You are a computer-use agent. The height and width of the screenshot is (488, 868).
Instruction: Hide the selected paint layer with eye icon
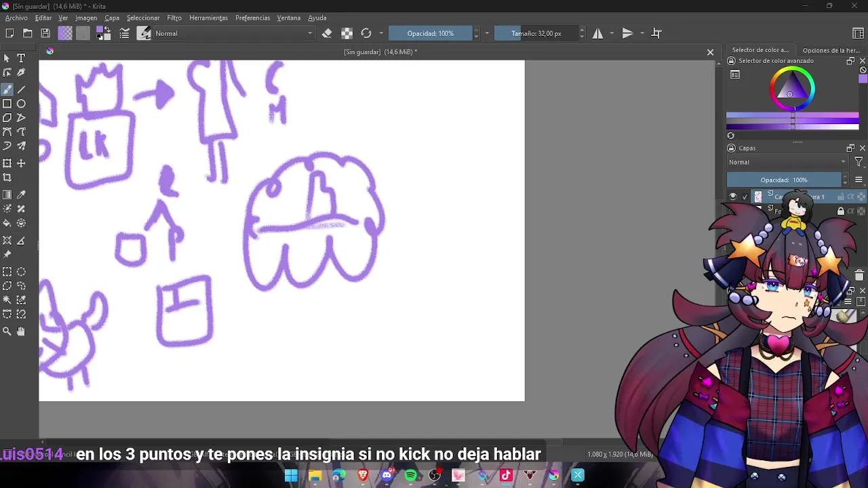tap(732, 197)
